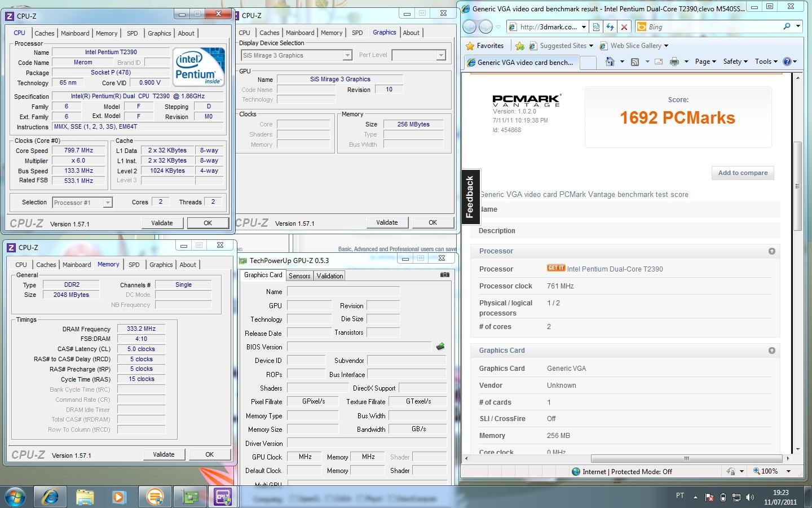Collapse the Graphics Card section on the web page
Screen dimensions: 812x508
(771, 351)
